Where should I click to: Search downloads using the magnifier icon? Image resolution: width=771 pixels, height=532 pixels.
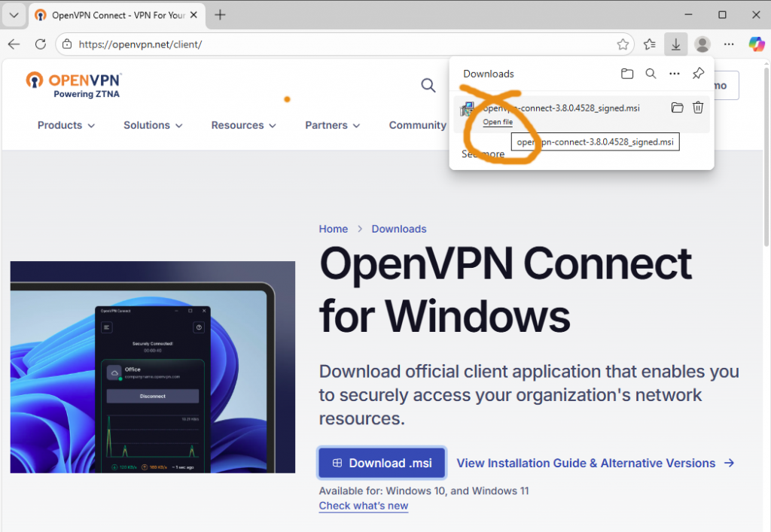(651, 74)
